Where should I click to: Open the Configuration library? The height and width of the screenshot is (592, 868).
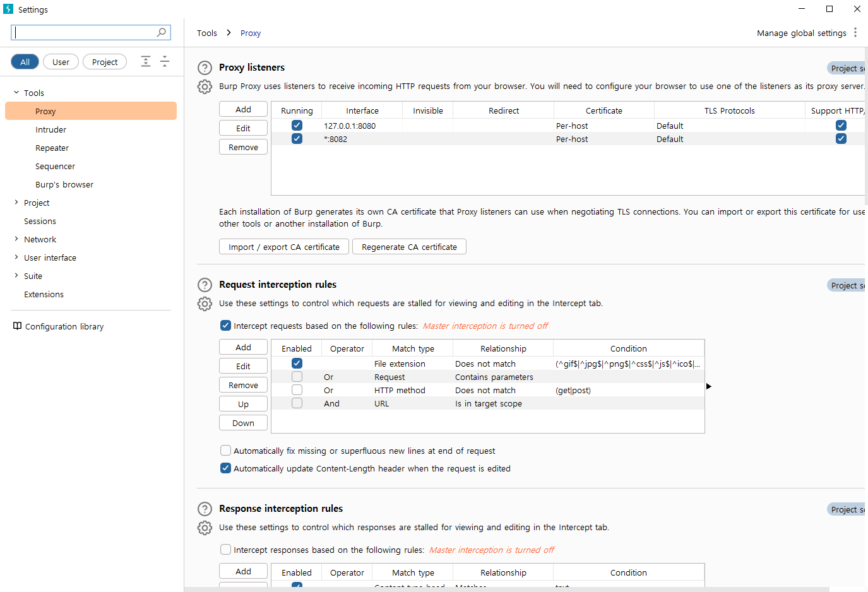tap(64, 326)
